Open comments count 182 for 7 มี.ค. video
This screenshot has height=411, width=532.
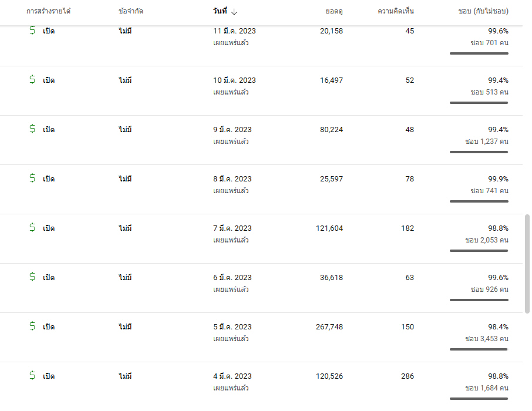click(408, 228)
